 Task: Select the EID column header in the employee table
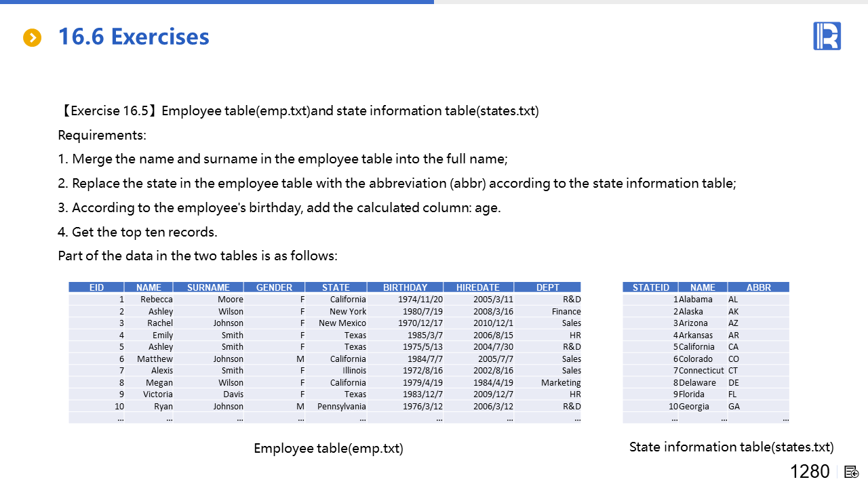click(x=96, y=287)
